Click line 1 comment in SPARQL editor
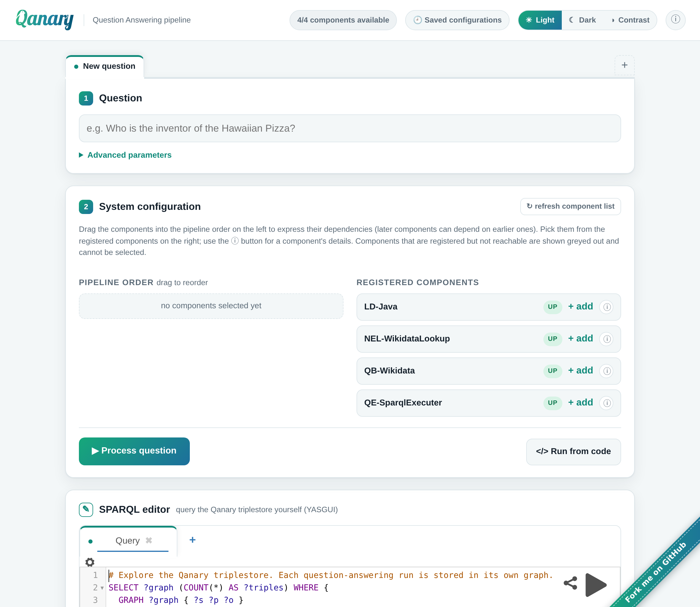 click(330, 576)
